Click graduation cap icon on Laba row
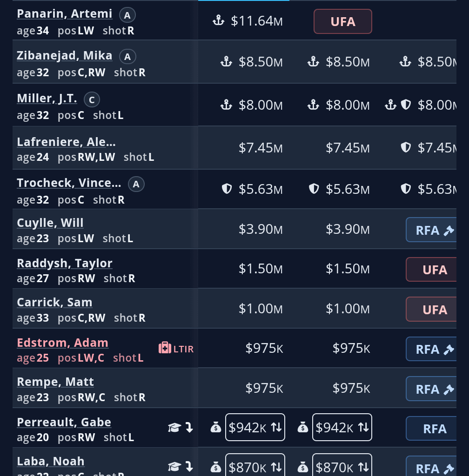Image resolution: width=469 pixels, height=476 pixels. [174, 467]
